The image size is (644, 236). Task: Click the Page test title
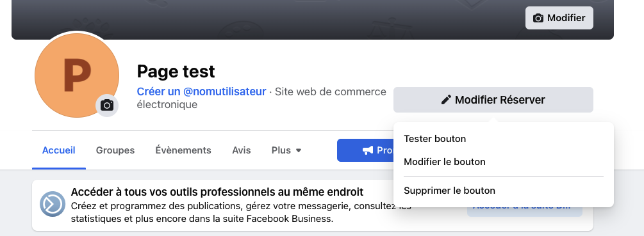tap(176, 71)
